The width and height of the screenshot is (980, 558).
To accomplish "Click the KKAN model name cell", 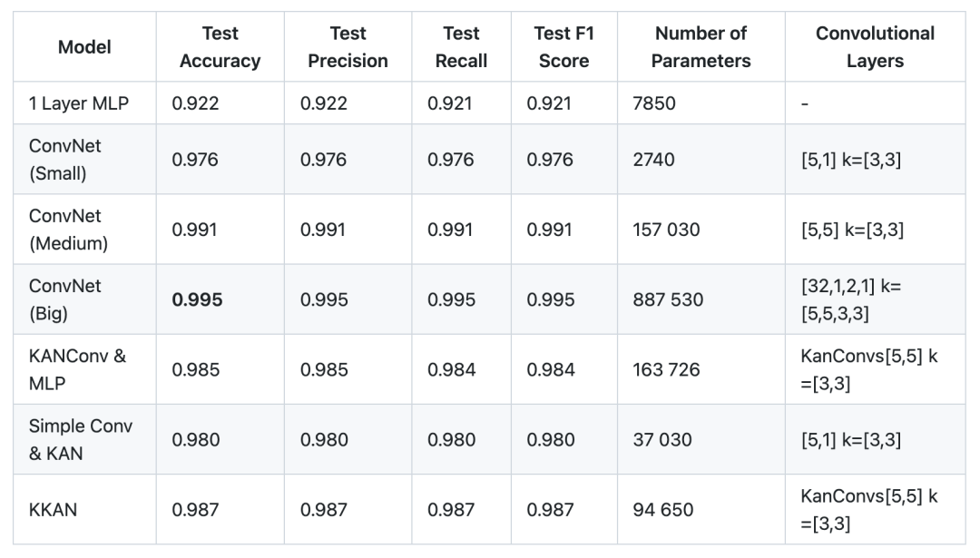I will (x=53, y=510).
